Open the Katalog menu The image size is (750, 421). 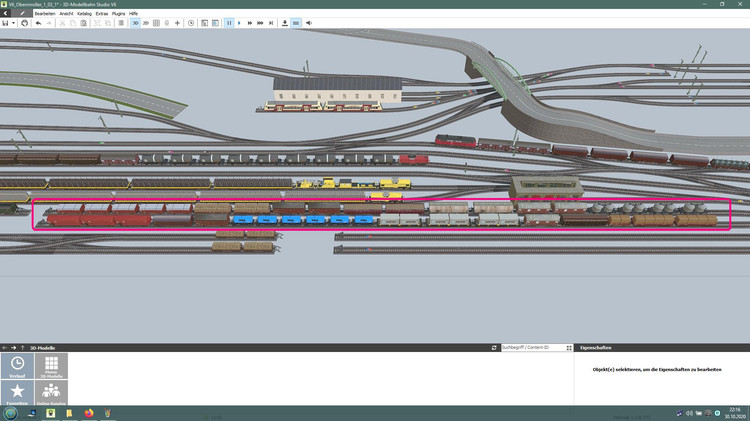(x=84, y=13)
